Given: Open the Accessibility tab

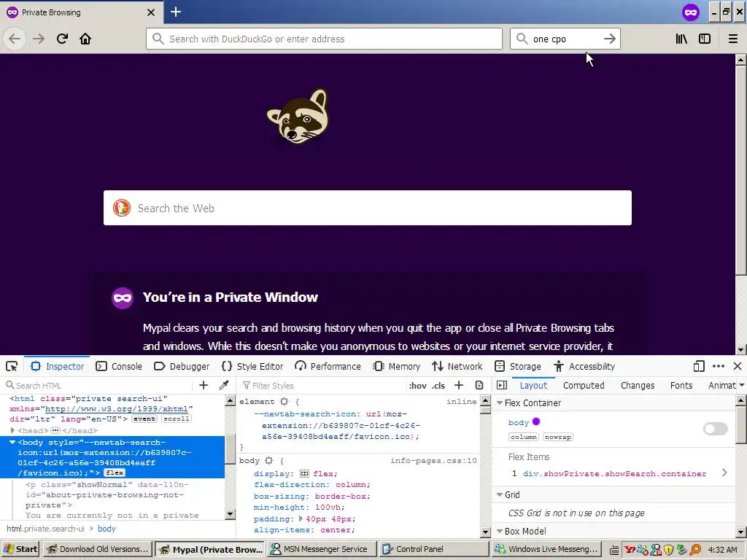Looking at the screenshot, I should pos(584,366).
